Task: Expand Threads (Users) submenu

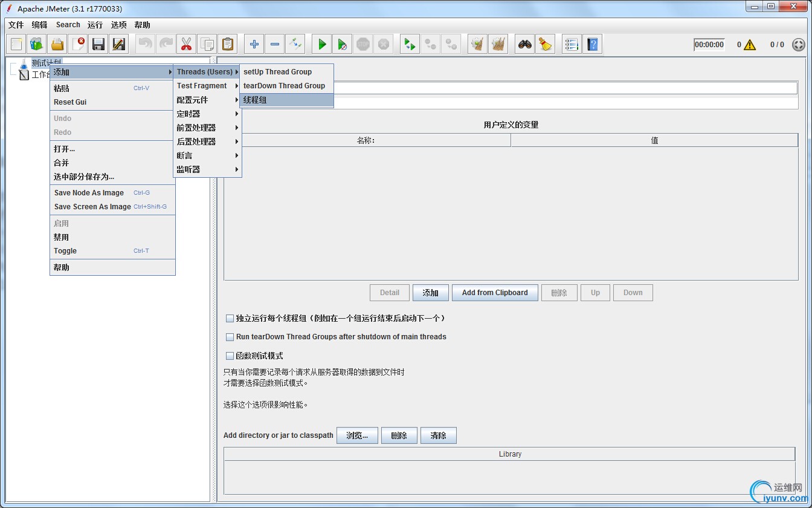Action: (x=207, y=72)
